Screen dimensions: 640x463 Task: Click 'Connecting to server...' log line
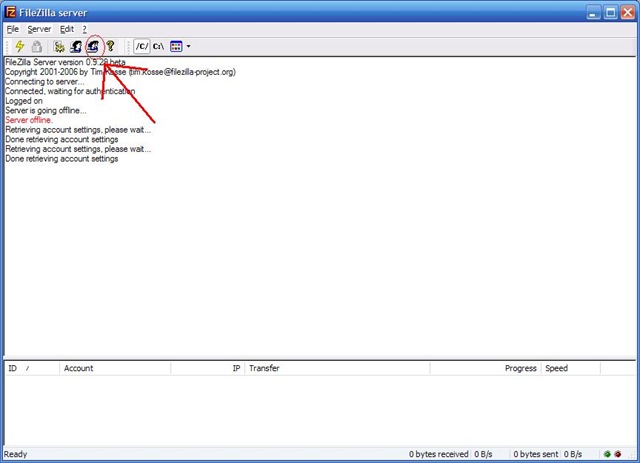[44, 82]
